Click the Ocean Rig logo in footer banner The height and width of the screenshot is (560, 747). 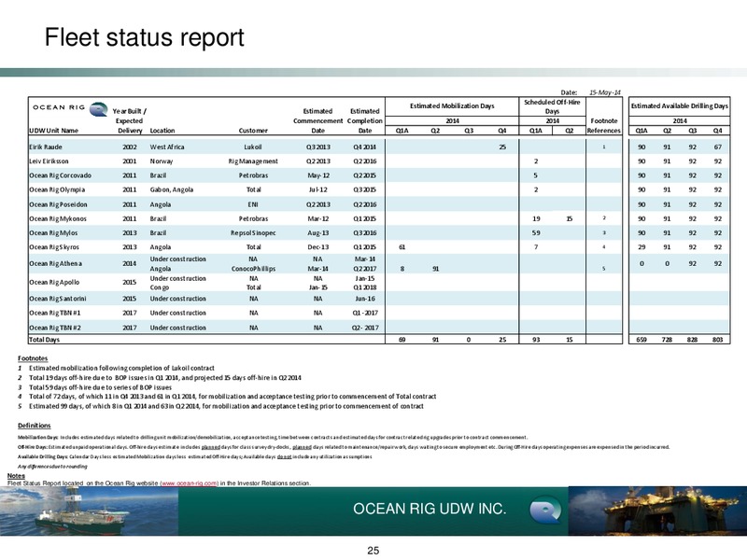pyautogui.click(x=546, y=510)
